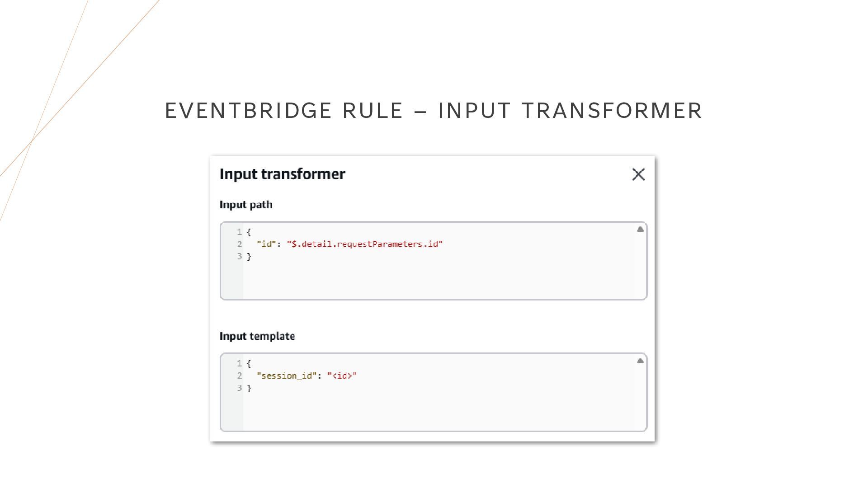
Task: Select line number 3 in Input template
Action: point(239,388)
